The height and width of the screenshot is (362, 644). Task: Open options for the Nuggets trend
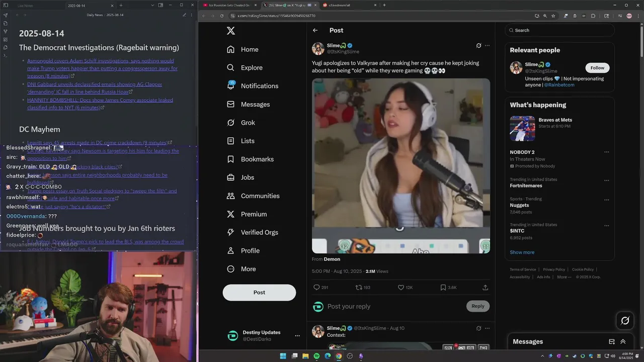[x=606, y=200]
